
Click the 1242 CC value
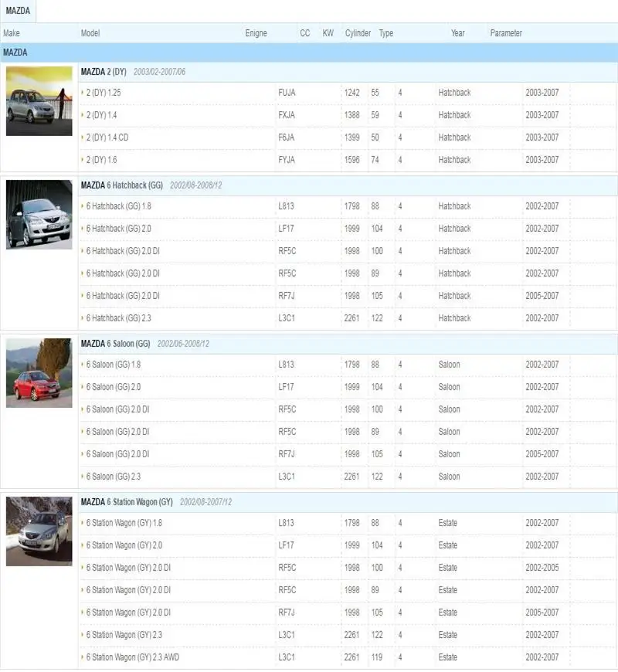tap(351, 93)
